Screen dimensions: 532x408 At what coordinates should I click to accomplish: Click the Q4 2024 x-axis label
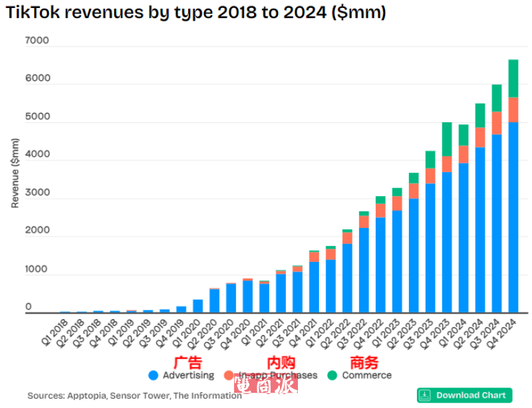(504, 330)
